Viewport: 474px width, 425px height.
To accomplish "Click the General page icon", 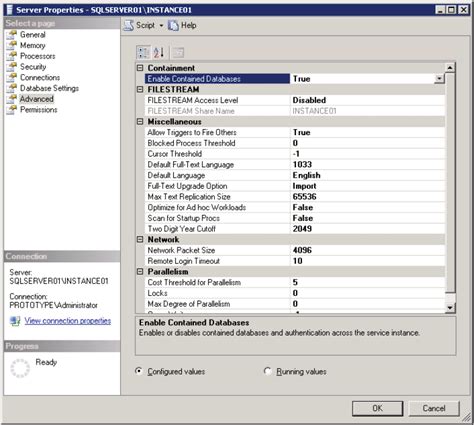I will tap(12, 34).
